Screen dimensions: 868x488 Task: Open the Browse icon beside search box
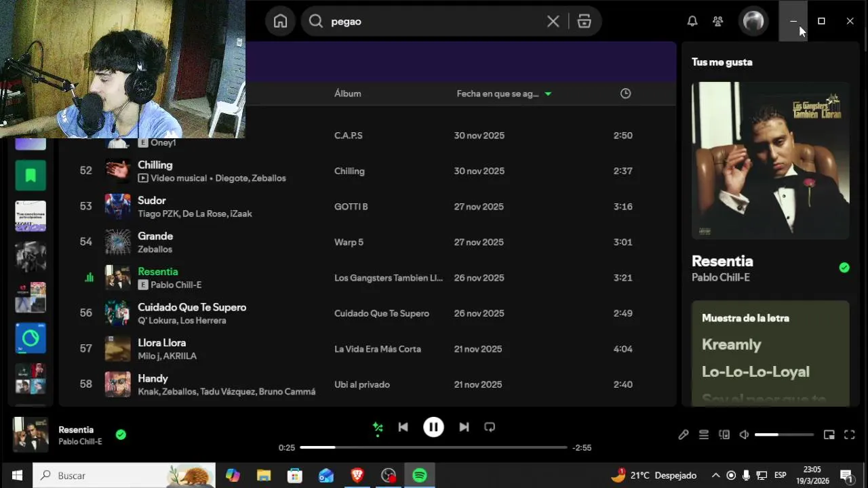tap(584, 21)
